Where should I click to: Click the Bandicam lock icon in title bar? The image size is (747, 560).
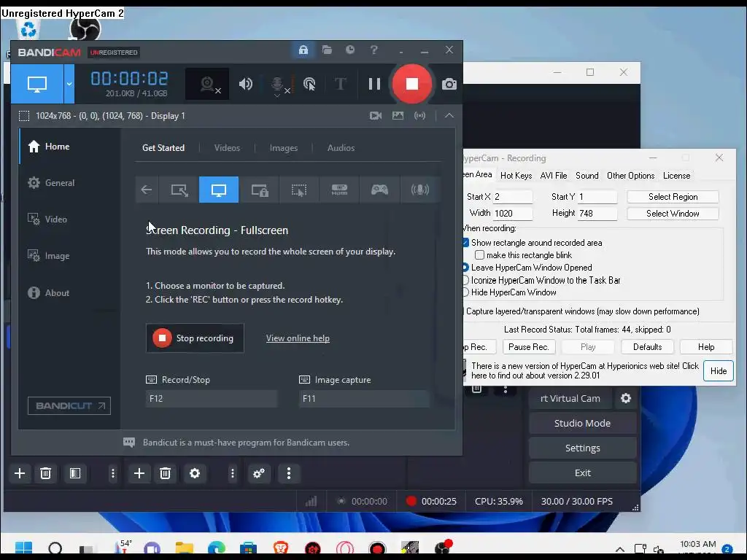point(303,50)
